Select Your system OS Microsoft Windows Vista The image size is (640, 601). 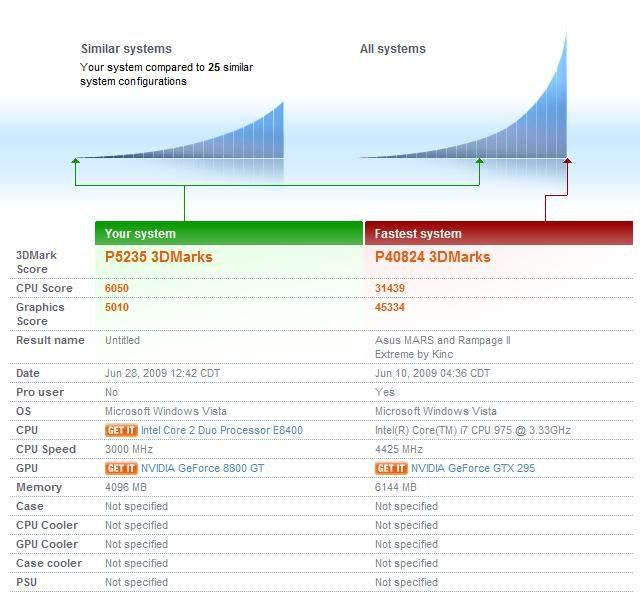click(x=166, y=412)
